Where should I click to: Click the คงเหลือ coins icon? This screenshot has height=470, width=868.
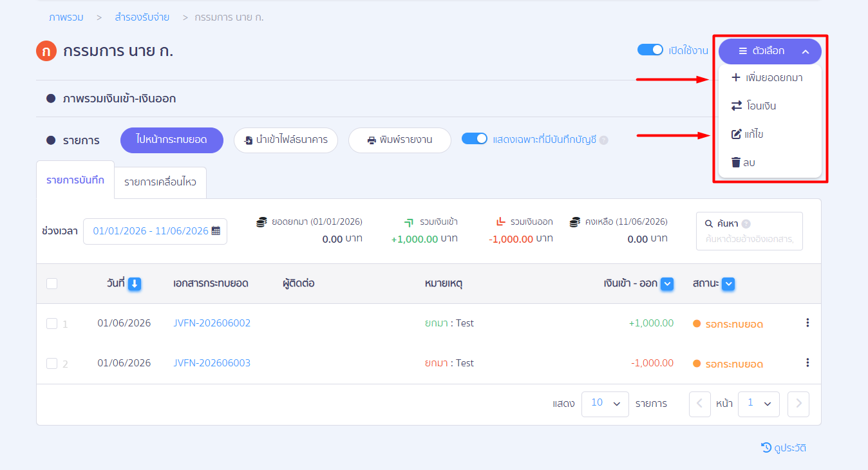(575, 221)
